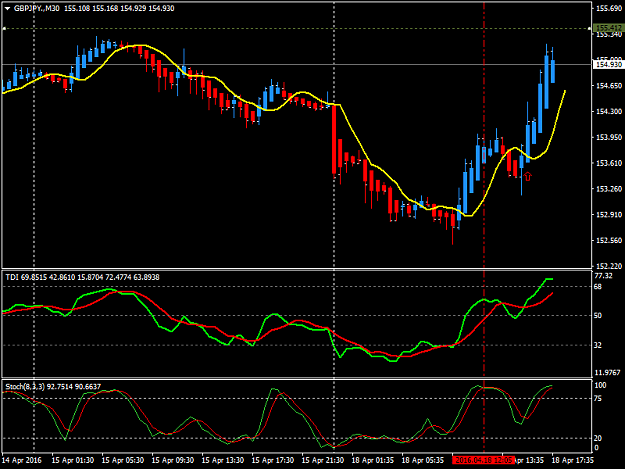625x469 pixels.
Task: Select the left handle of the green dashed horizontal line
Action: (4, 28)
